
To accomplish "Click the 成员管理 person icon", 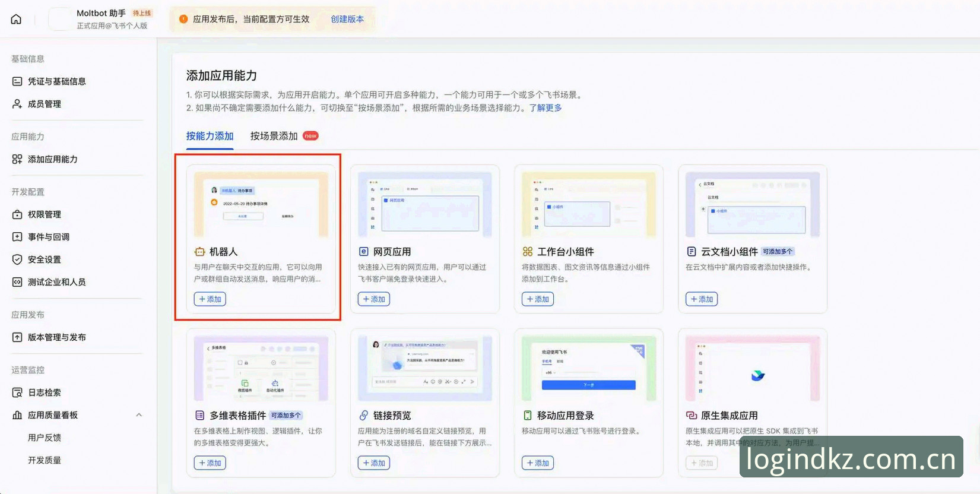I will click(x=17, y=104).
